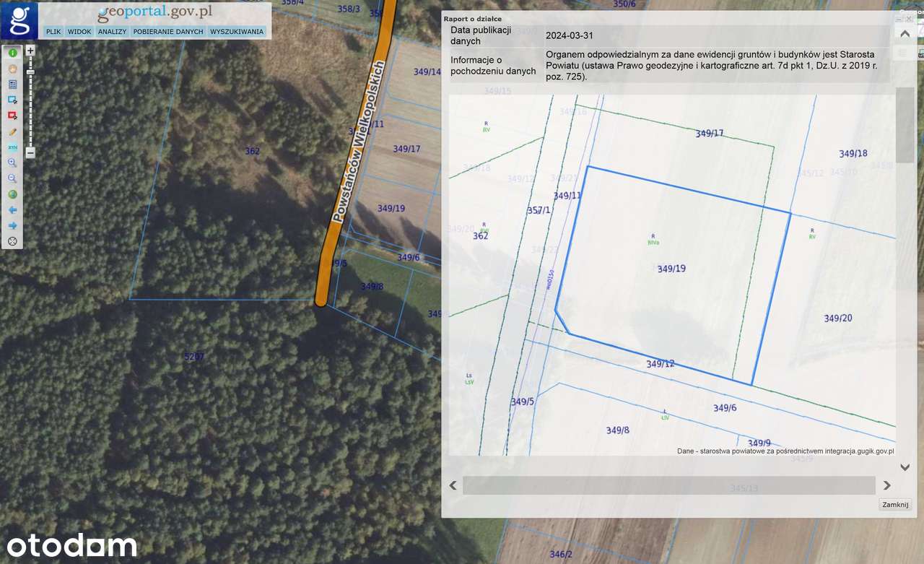This screenshot has width=924, height=564.
Task: Click the 'Raport o działce' panel title
Action: 473,19
